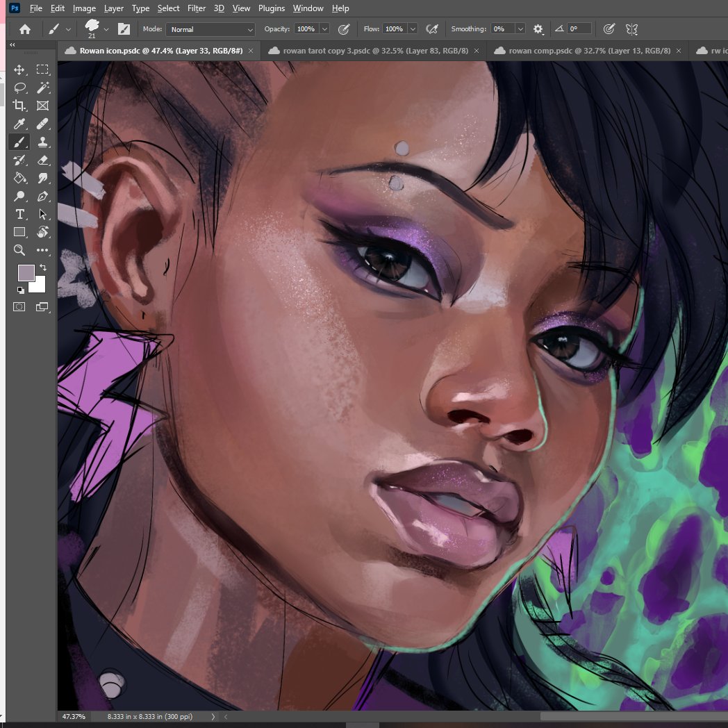Image resolution: width=728 pixels, height=728 pixels.
Task: Click the horizontal scrollbar at bottom
Action: pyautogui.click(x=634, y=716)
